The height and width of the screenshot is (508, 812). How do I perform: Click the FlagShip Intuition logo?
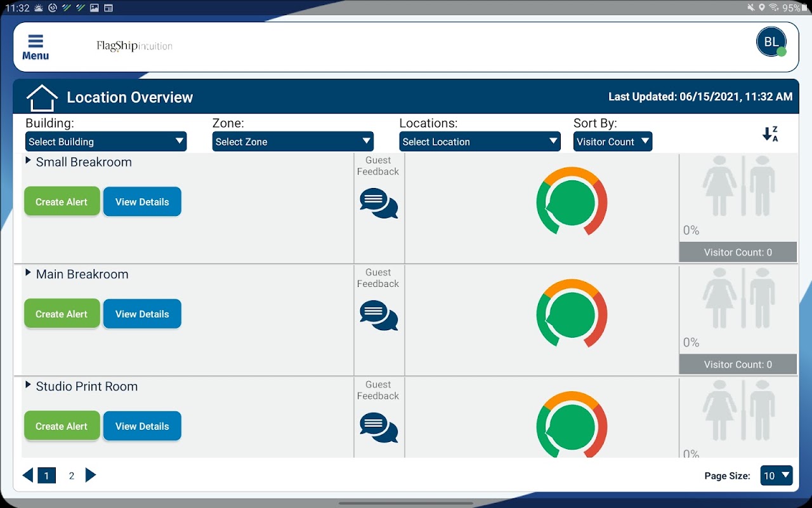[x=134, y=46]
